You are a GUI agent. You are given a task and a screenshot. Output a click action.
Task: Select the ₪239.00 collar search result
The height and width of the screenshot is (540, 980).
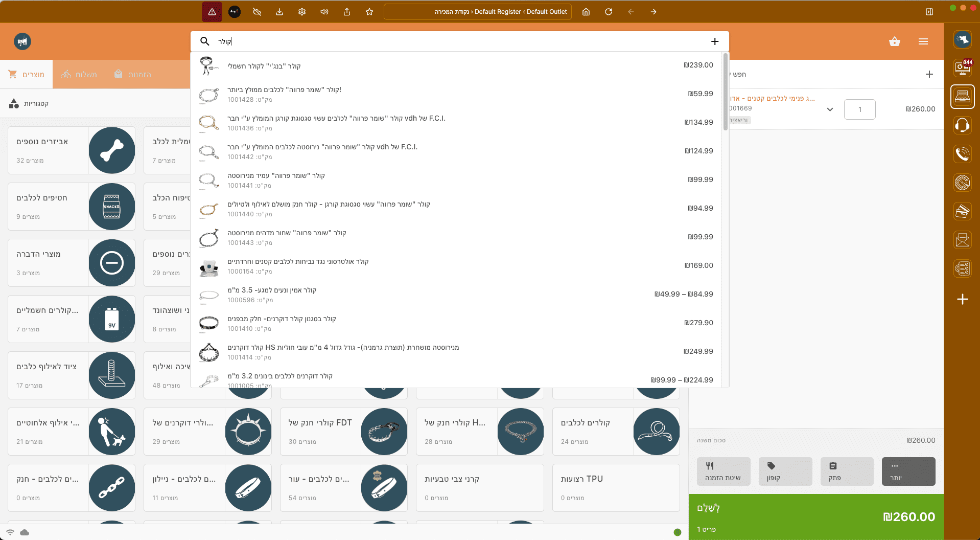pos(455,65)
